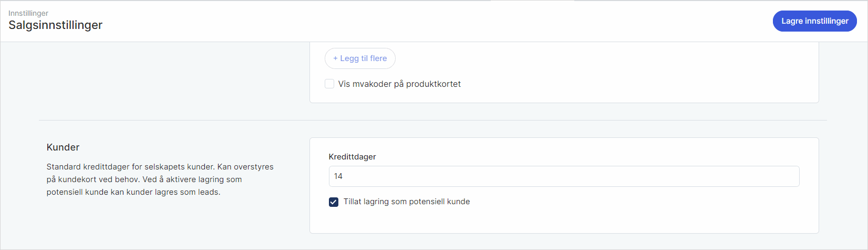The width and height of the screenshot is (868, 250).
Task: Click the Kunder section heading
Action: [63, 147]
